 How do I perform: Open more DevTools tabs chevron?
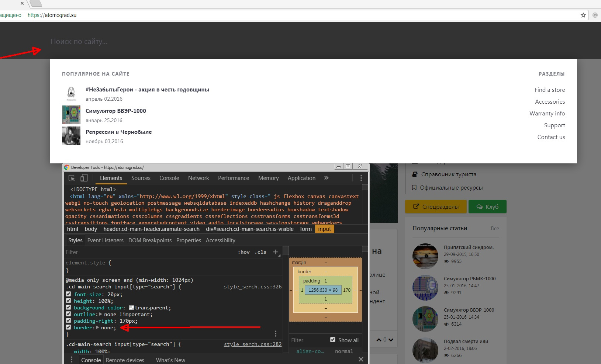327,178
